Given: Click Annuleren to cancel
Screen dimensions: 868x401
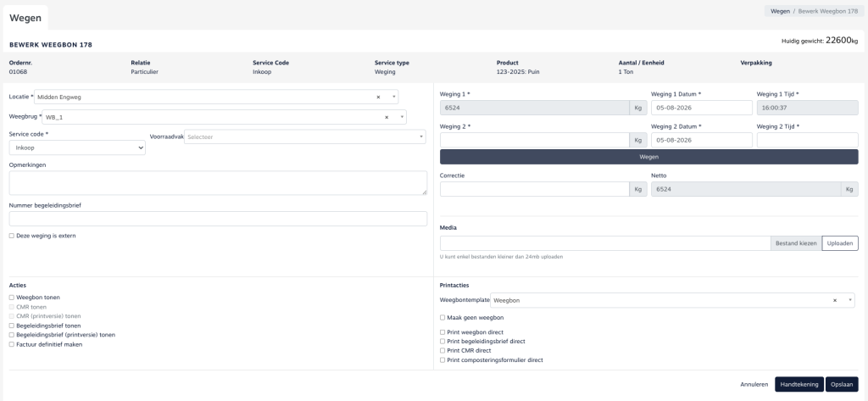Looking at the screenshot, I should coord(754,384).
